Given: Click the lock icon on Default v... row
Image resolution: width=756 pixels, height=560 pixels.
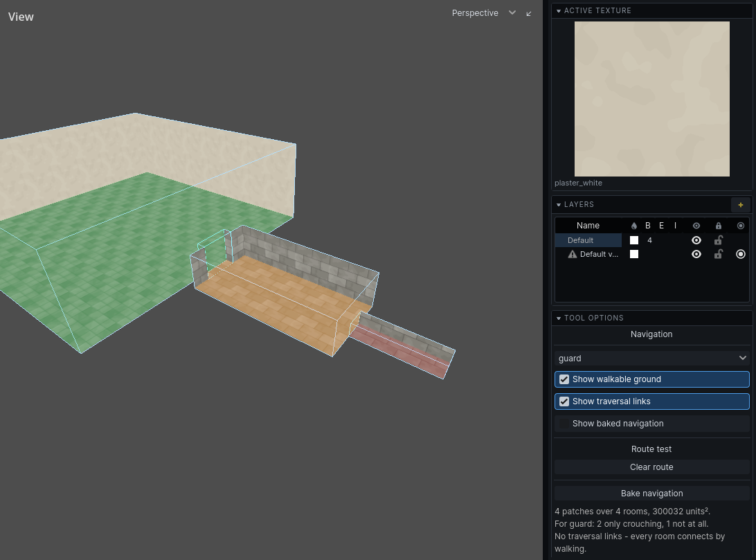Looking at the screenshot, I should (x=719, y=254).
